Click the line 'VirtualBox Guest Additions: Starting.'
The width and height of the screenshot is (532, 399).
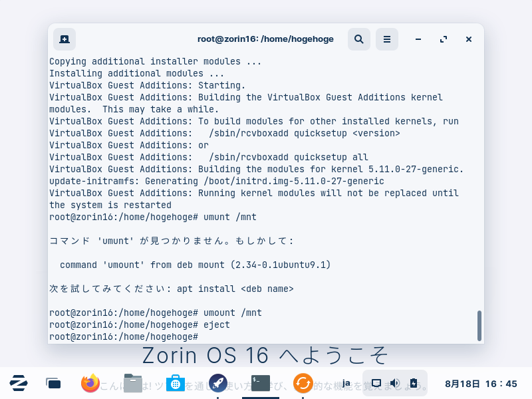tap(147, 85)
